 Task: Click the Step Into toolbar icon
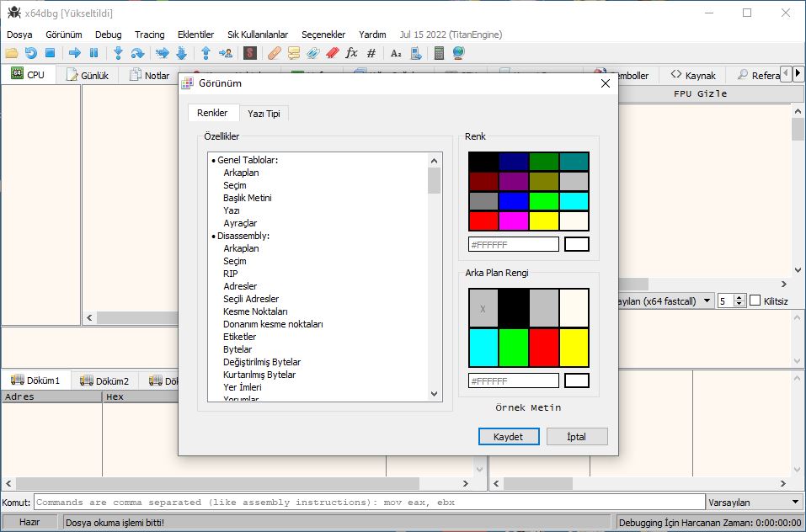tap(118, 53)
